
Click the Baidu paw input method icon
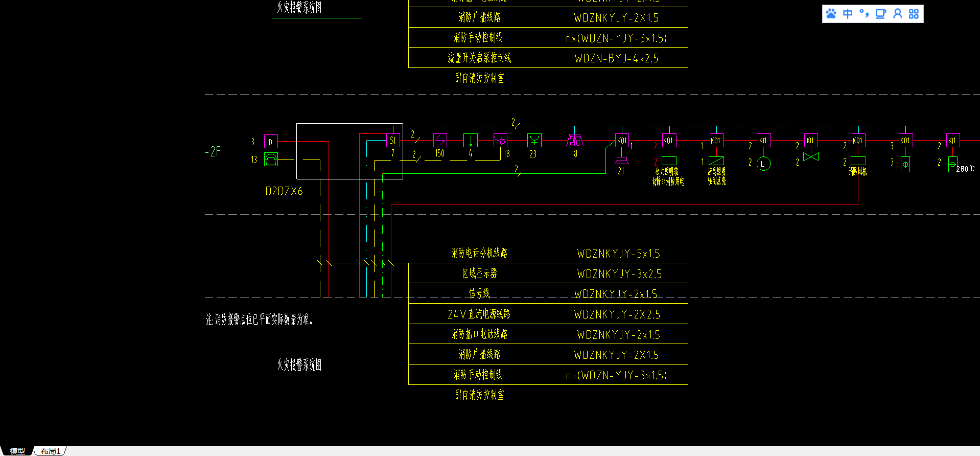coord(831,14)
